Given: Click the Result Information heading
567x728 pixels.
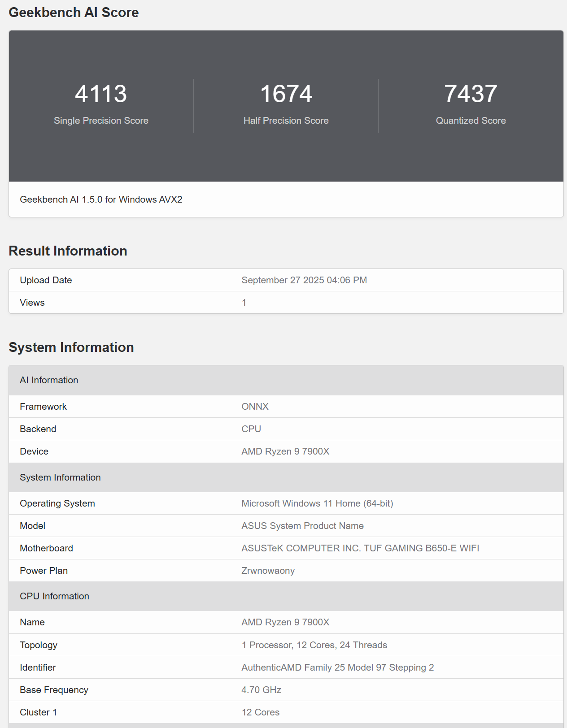Looking at the screenshot, I should tap(68, 251).
